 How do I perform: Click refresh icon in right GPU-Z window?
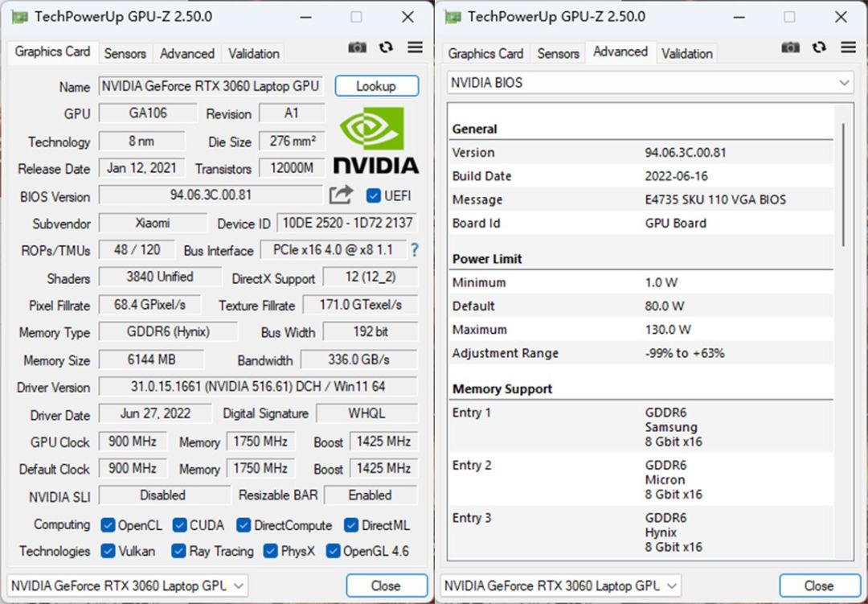pos(819,47)
